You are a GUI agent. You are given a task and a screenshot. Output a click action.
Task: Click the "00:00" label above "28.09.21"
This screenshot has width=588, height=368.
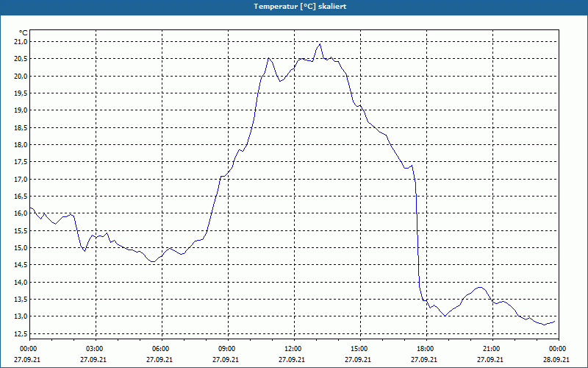[559, 349]
